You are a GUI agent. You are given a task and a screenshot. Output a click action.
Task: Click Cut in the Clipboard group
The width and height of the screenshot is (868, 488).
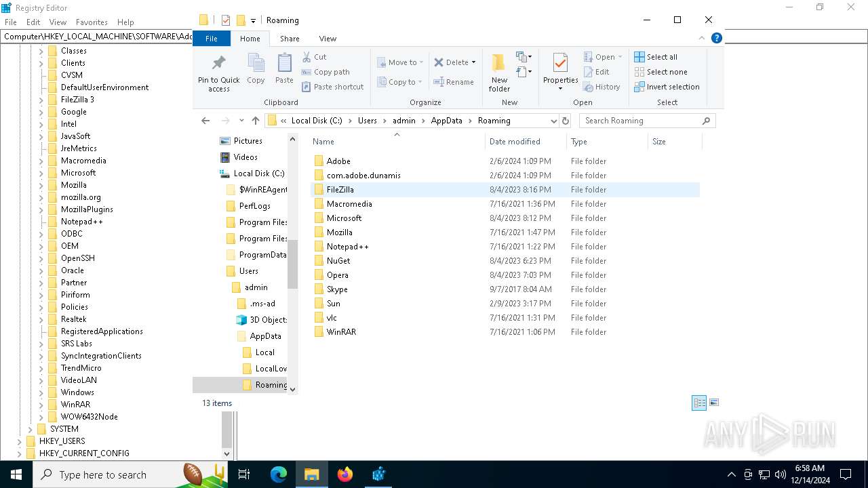coord(315,57)
